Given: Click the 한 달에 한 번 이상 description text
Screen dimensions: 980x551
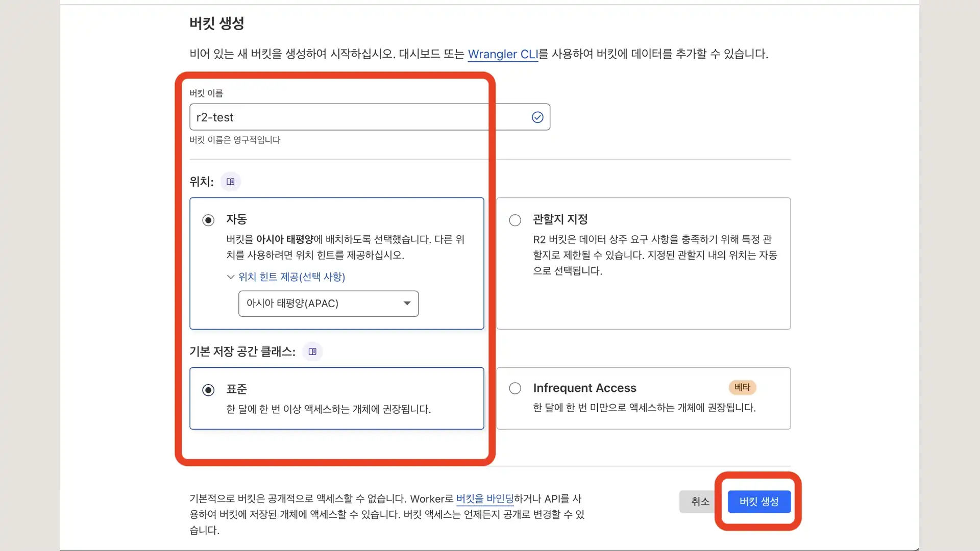Looking at the screenshot, I should (329, 409).
